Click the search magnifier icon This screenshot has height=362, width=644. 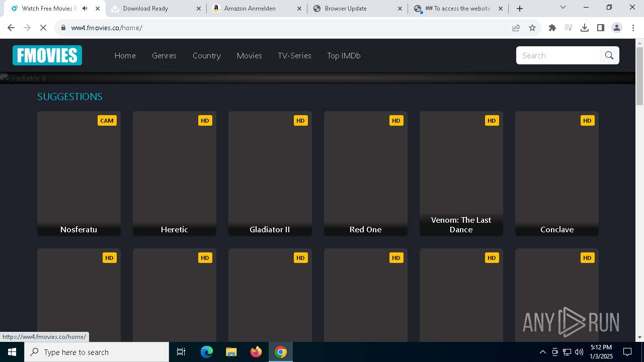(609, 55)
